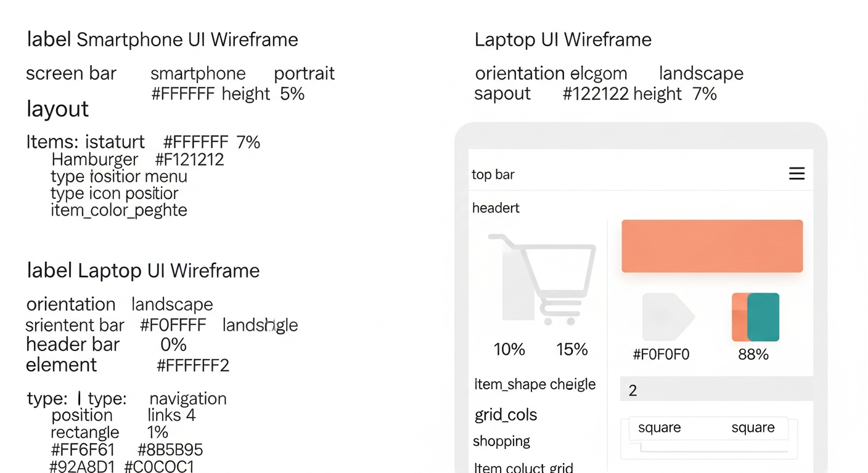Screen dimensions: 868x473
Task: Open the hamburger menu in top bar
Action: click(796, 174)
